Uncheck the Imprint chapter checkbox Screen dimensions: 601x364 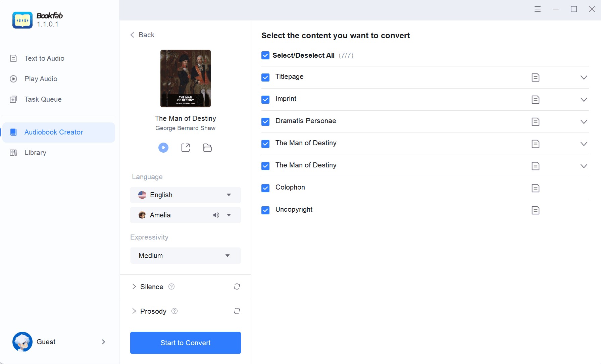pos(265,100)
